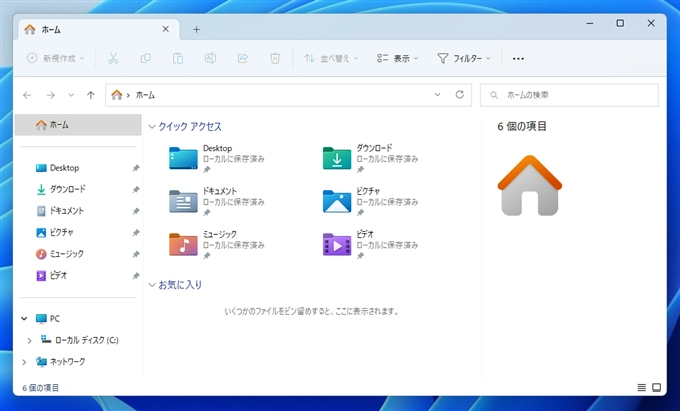Screen dimensions: 680x411
Task: Go forward with the right arrow
Action: point(51,95)
